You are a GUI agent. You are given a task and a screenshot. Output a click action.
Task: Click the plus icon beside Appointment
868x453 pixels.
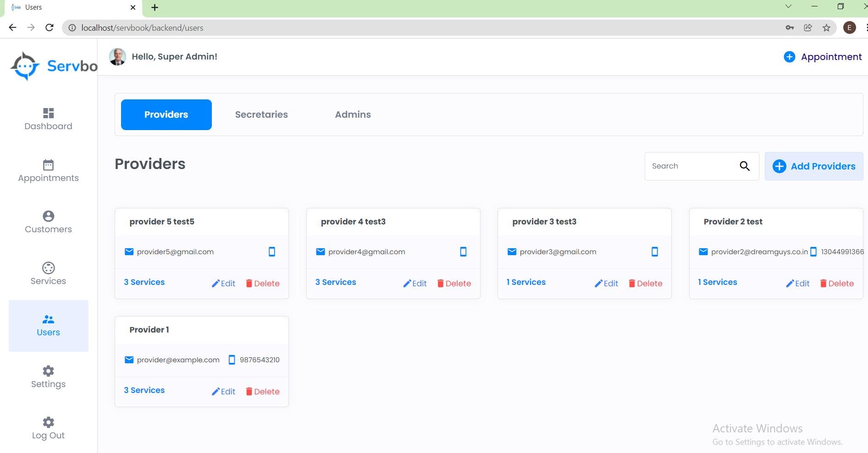coord(789,57)
